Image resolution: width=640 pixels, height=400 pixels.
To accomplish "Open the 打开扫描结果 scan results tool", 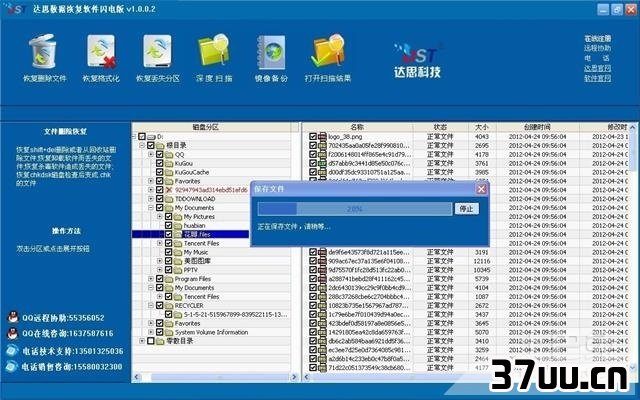I will tap(328, 58).
